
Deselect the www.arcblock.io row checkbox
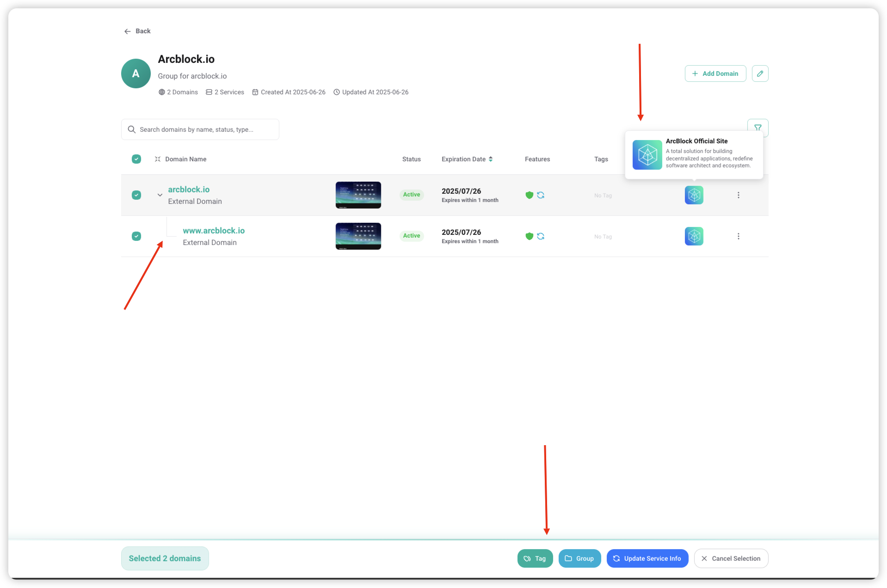click(x=136, y=236)
